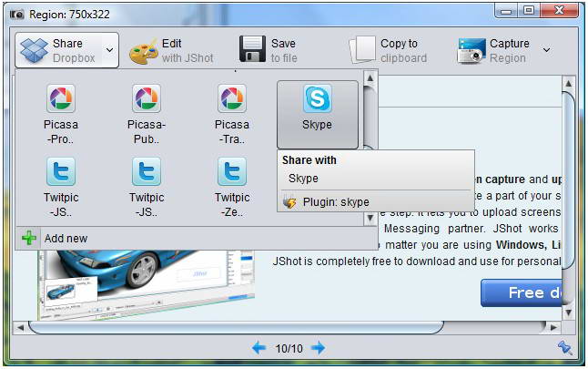Screen dimensions: 588x369
Task: Select the Picasa -Pro.. share target
Action: (61, 115)
